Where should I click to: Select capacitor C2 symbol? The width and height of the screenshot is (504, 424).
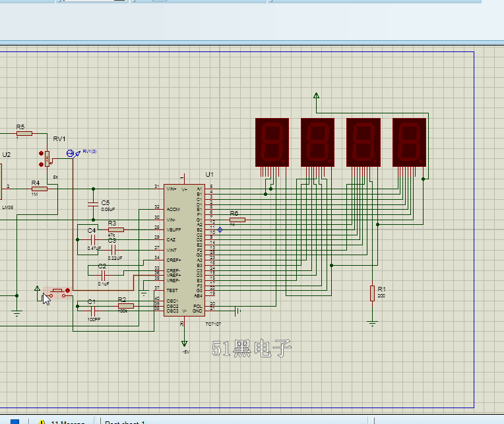coord(103,275)
